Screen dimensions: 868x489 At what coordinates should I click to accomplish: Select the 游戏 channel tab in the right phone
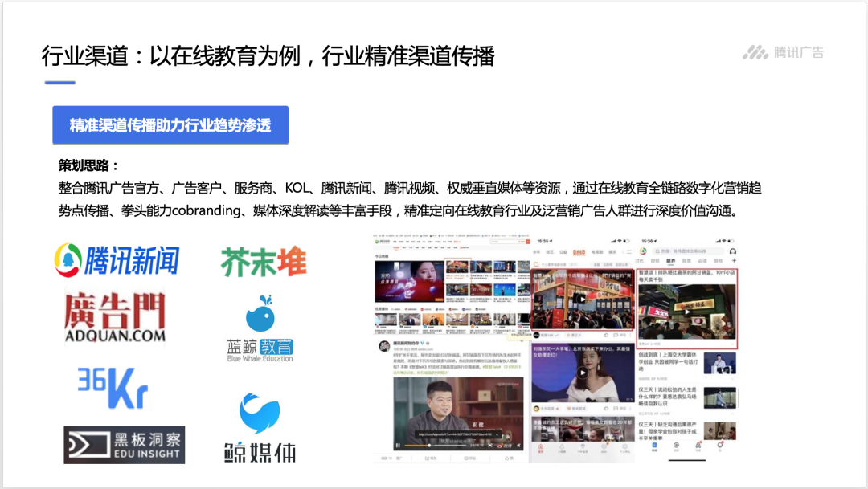coord(718,260)
